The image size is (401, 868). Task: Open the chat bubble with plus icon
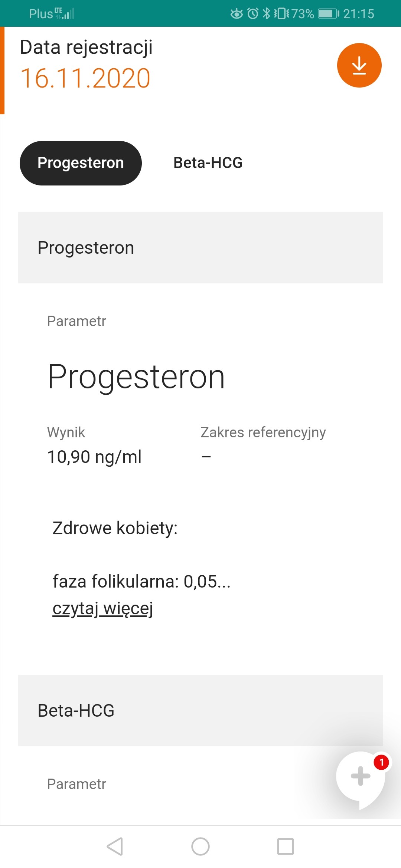(359, 776)
